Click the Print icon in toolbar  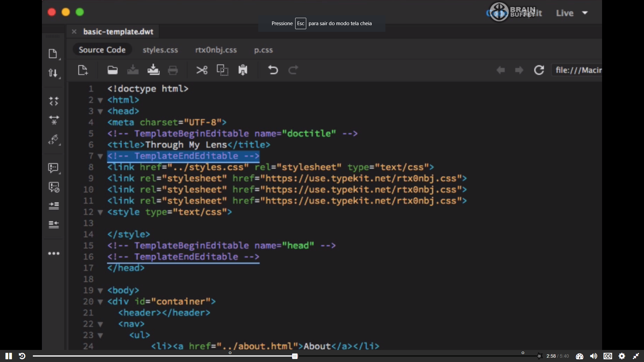173,70
